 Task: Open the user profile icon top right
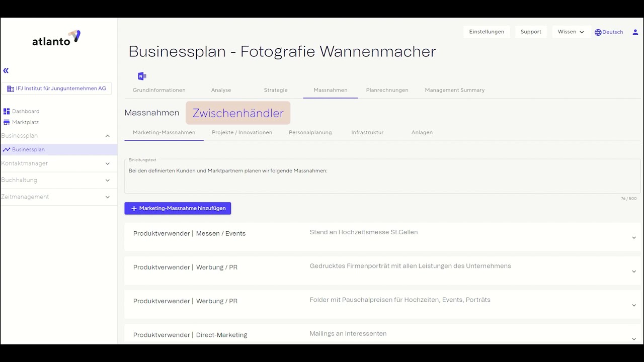pos(635,32)
